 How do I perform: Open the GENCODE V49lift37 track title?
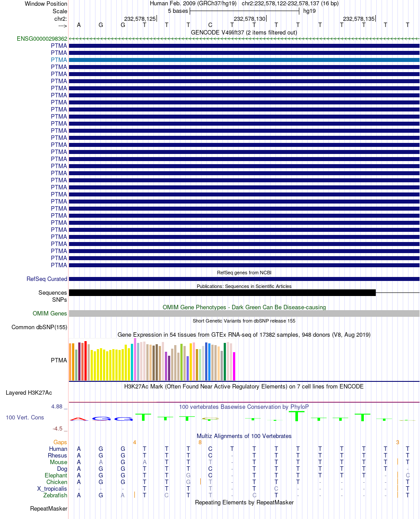(x=244, y=32)
